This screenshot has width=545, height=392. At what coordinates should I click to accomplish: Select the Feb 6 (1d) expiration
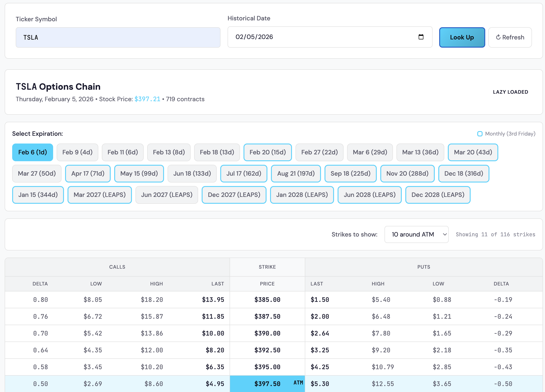33,152
